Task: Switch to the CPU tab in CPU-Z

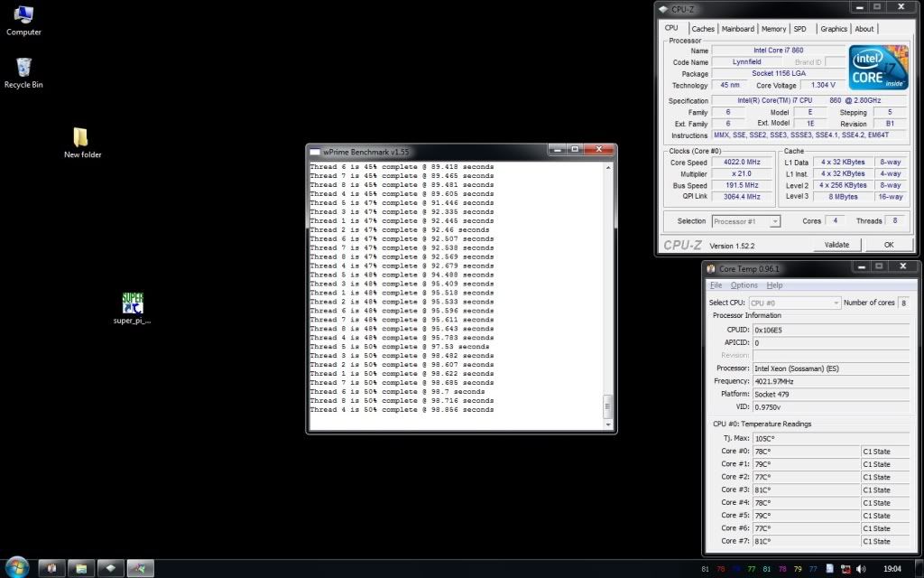Action: pos(671,28)
